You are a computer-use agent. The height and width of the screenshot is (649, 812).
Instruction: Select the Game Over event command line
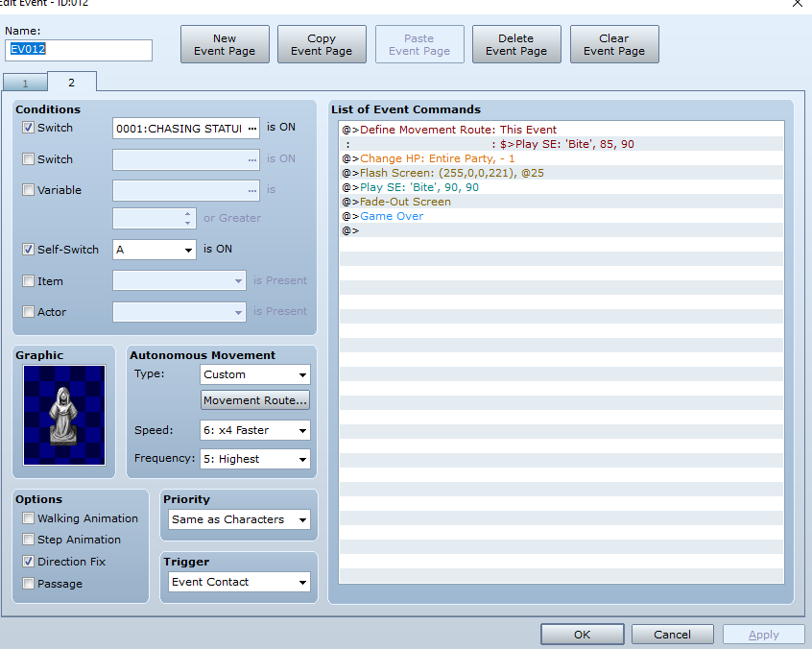(561, 216)
